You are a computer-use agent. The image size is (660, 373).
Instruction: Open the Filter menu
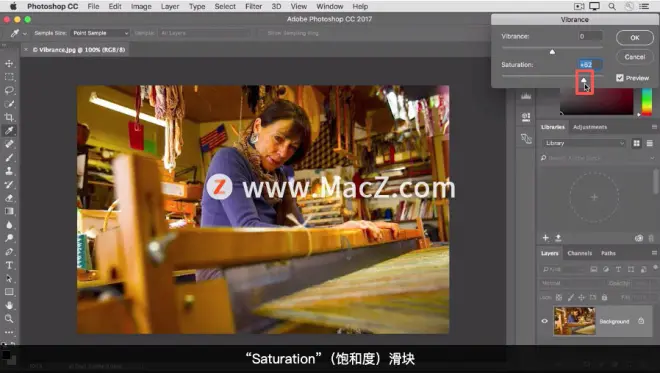(253, 6)
